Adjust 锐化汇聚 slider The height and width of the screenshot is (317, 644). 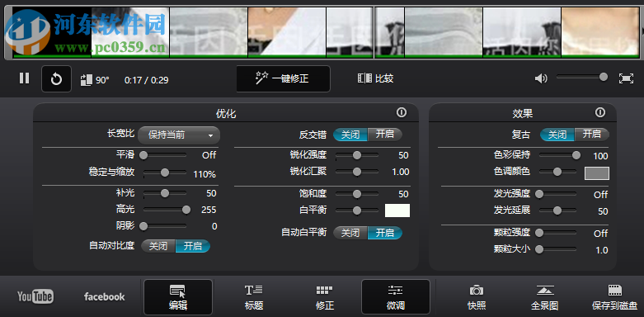pos(357,172)
